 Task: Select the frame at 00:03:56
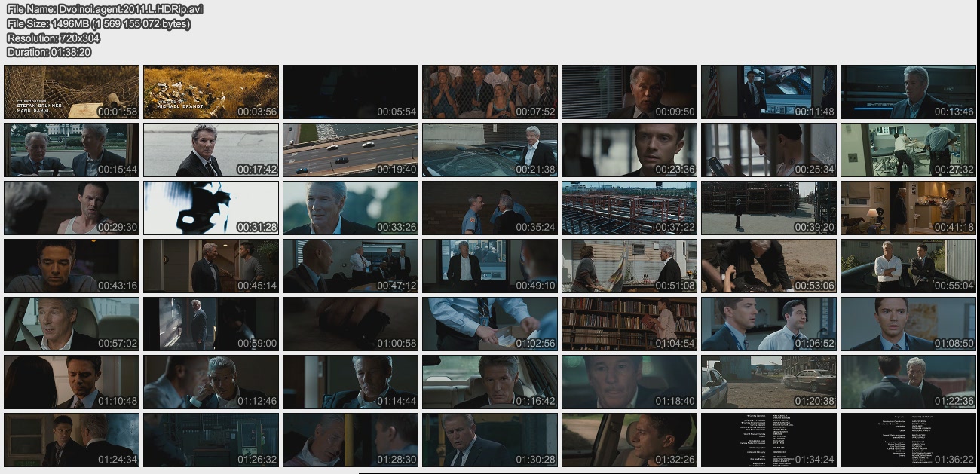(x=211, y=92)
